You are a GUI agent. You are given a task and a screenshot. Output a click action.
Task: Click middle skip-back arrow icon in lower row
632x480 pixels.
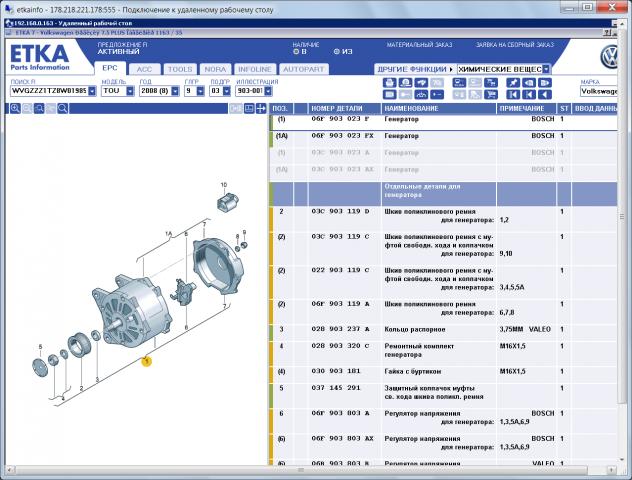(x=529, y=94)
